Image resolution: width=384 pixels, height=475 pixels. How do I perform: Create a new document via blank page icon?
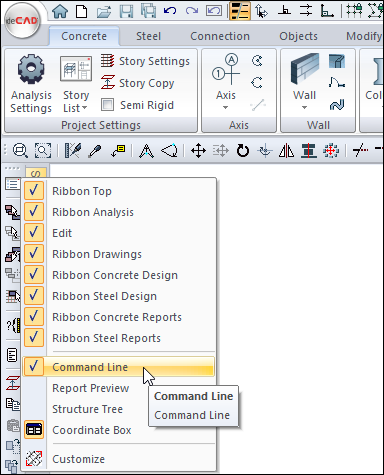click(x=82, y=11)
